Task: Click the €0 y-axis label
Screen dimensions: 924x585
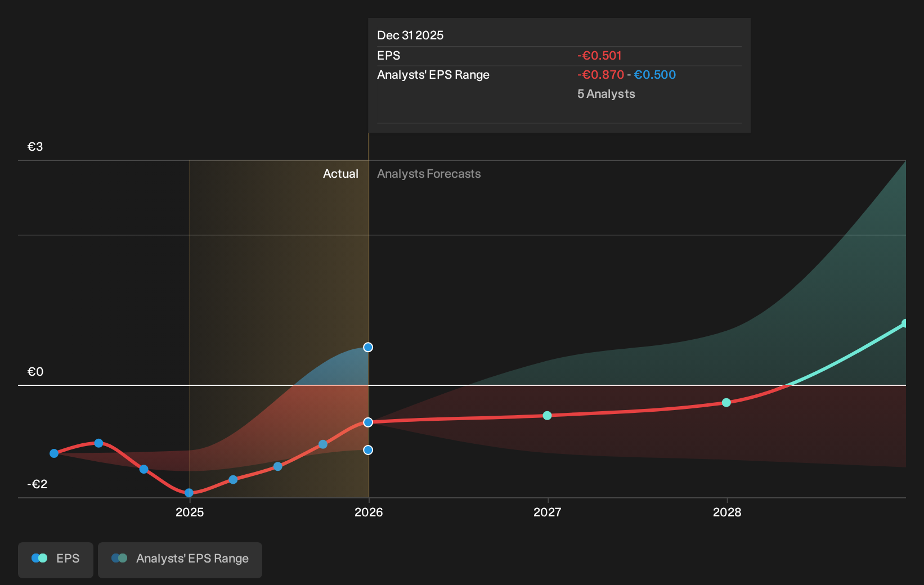Action: (35, 372)
